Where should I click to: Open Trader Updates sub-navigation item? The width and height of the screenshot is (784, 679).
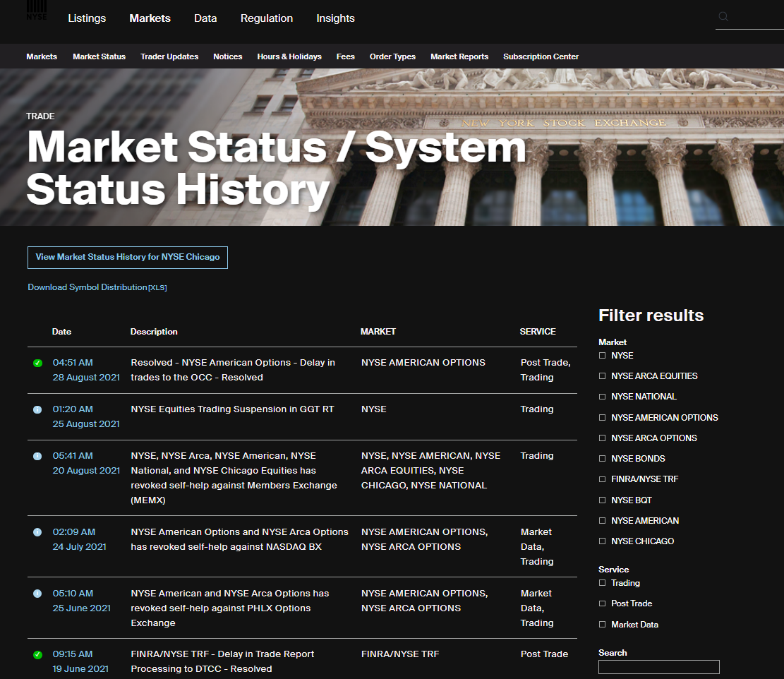[x=169, y=56]
